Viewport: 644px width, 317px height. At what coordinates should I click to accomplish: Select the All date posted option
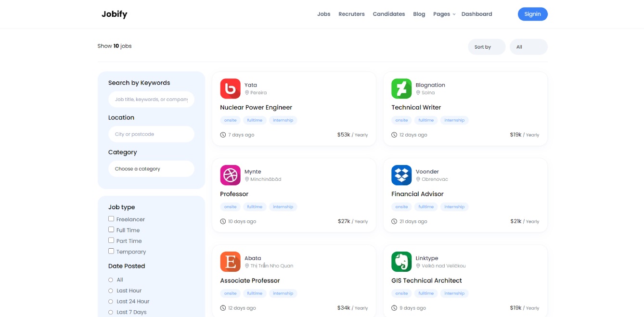pyautogui.click(x=111, y=280)
